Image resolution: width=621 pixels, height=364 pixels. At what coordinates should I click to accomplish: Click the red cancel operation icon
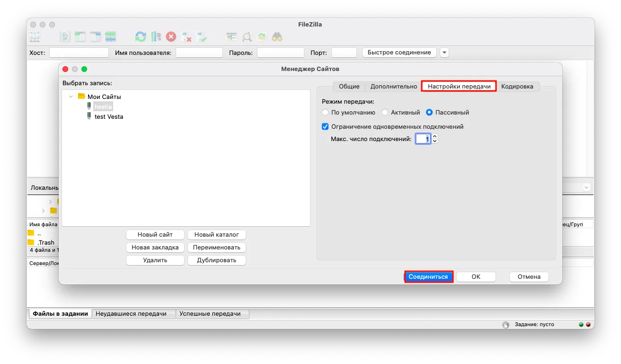point(171,36)
